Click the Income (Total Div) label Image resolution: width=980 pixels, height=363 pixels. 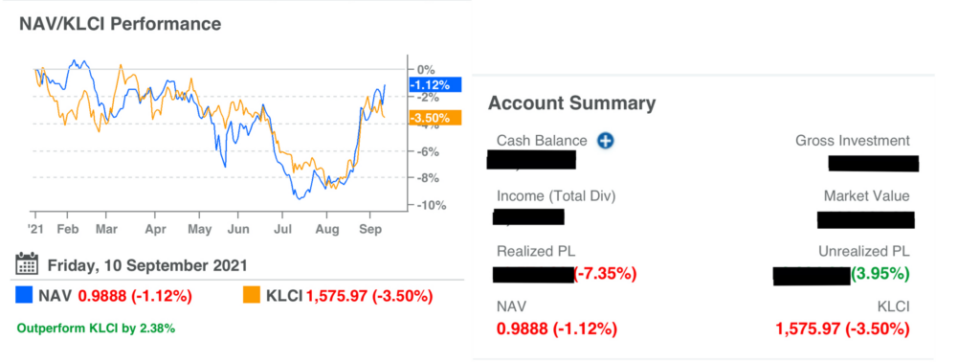(x=556, y=196)
